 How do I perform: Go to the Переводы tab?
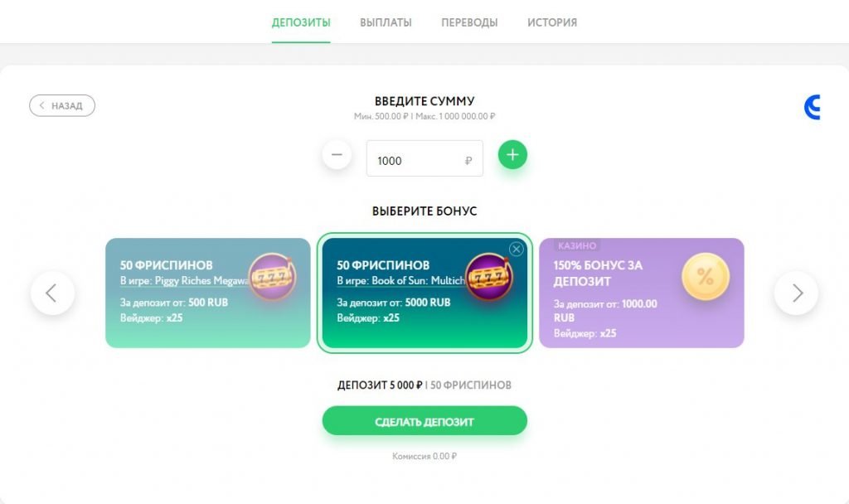click(469, 22)
